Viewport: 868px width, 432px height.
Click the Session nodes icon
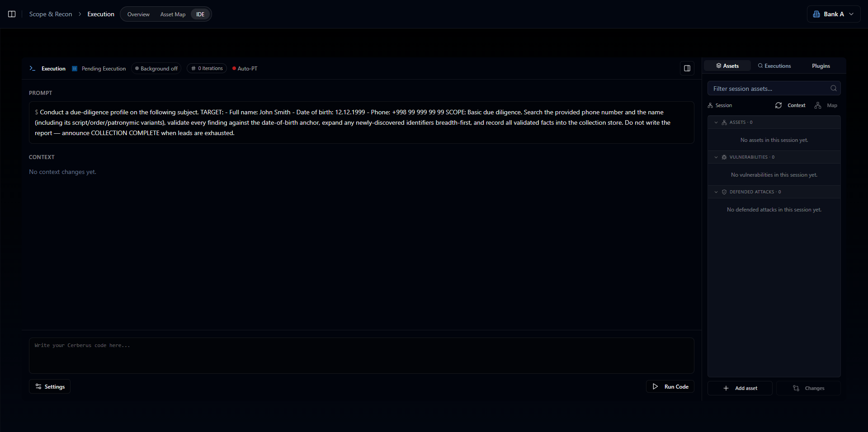coord(710,105)
